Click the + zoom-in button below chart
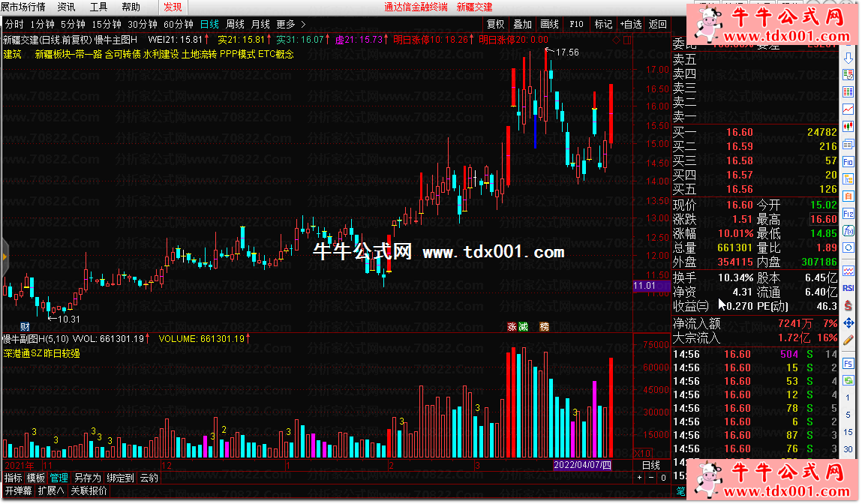This screenshot has height=504, width=862. pyautogui.click(x=639, y=478)
